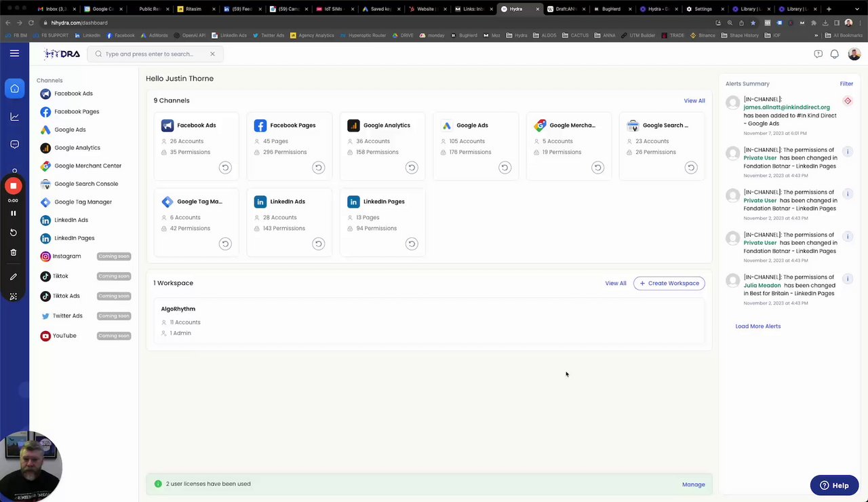
Task: Focus the search input field
Action: [x=155, y=54]
